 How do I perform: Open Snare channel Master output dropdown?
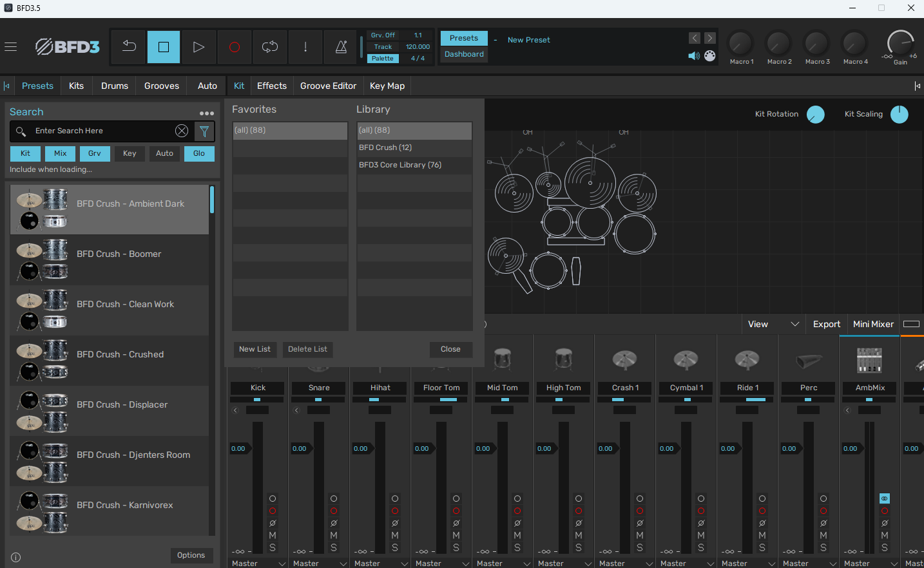point(320,563)
